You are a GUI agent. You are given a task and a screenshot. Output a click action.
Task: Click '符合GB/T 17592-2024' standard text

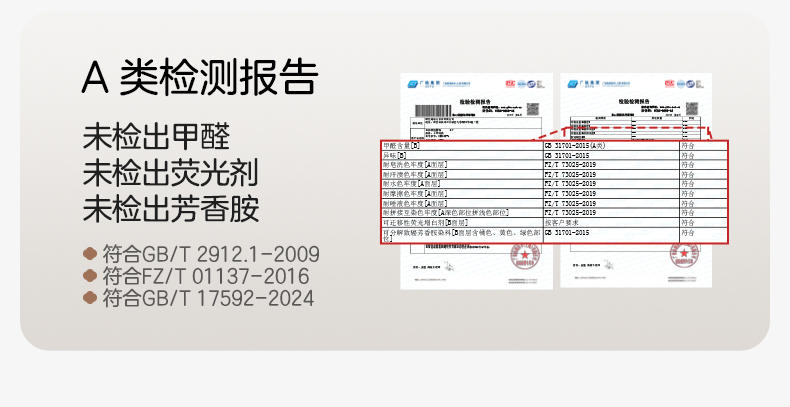pyautogui.click(x=208, y=298)
